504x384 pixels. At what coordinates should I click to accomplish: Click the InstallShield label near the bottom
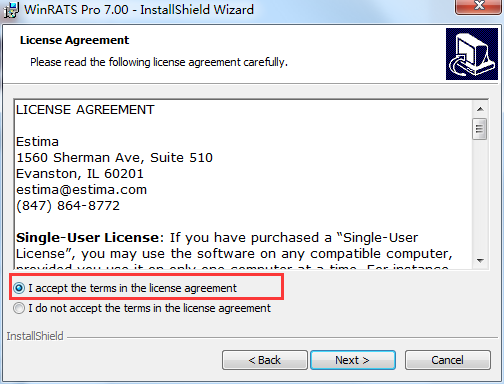point(35,336)
